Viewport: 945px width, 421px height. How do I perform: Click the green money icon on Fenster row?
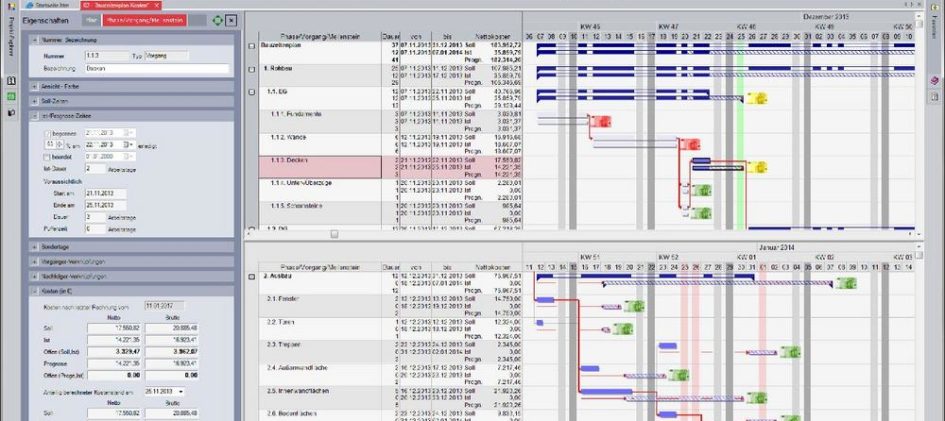(634, 306)
